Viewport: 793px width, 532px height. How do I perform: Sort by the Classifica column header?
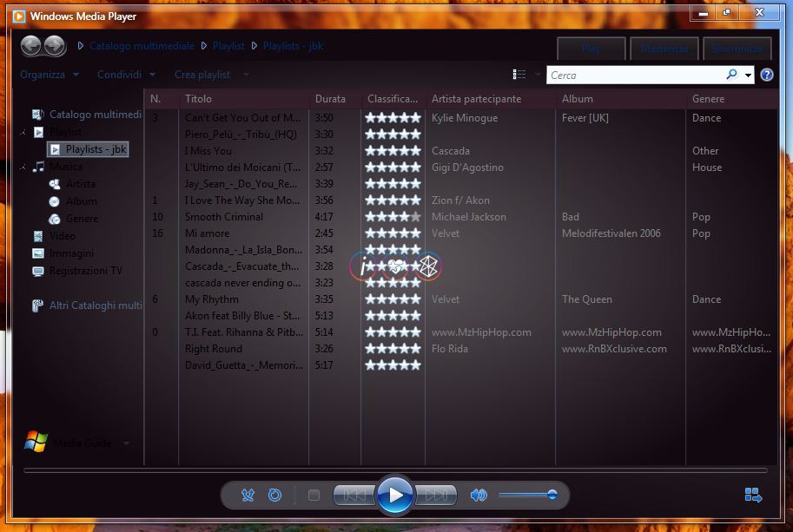(393, 99)
